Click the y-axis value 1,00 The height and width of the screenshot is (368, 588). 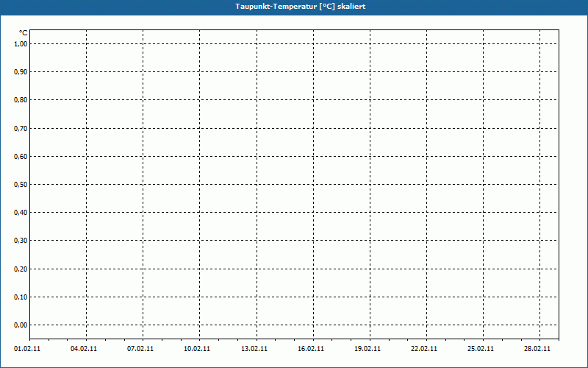click(x=21, y=44)
